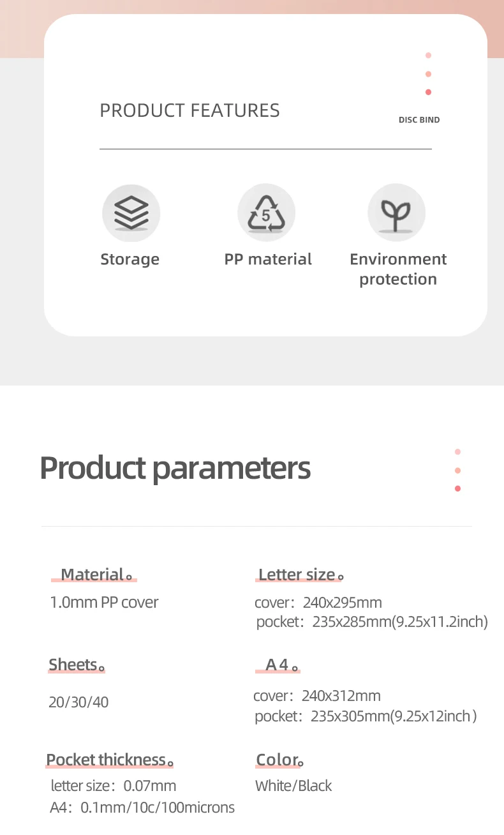Select the PRODUCT FEATURES heading
The image size is (504, 835).
[x=189, y=110]
